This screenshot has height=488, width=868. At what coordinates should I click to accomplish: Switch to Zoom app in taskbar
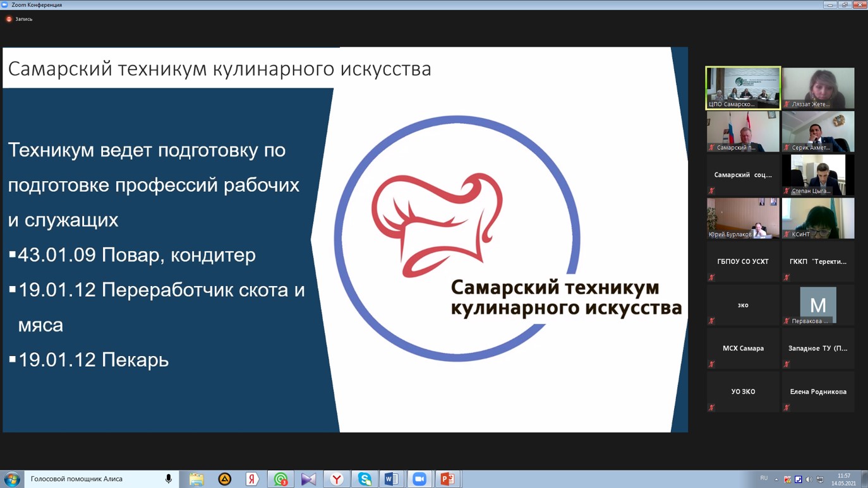tap(419, 479)
